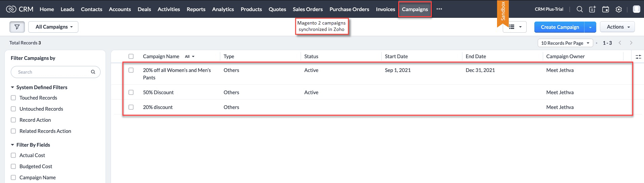The width and height of the screenshot is (644, 183).
Task: Click the filter search magnifier icon
Action: (x=93, y=72)
